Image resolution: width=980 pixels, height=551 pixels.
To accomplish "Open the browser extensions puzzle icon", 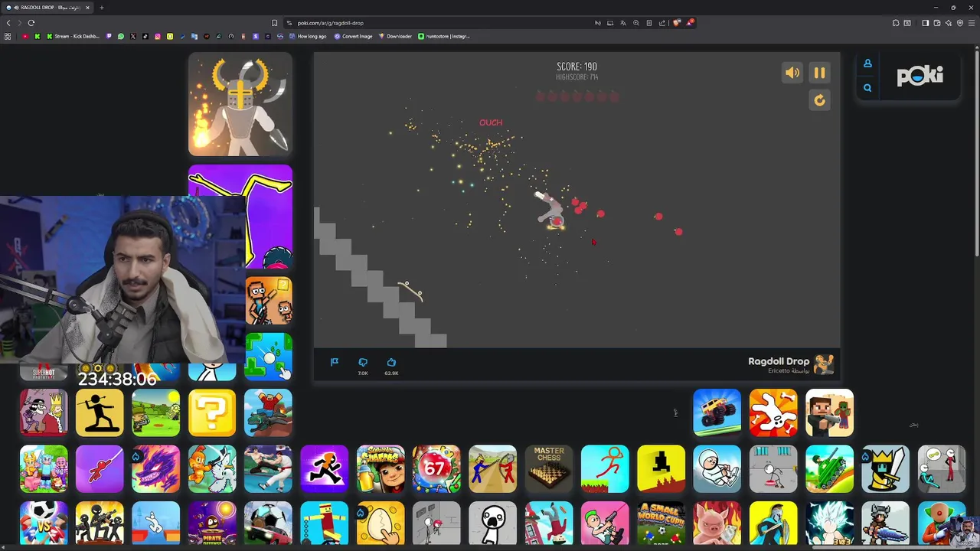I will tap(896, 23).
